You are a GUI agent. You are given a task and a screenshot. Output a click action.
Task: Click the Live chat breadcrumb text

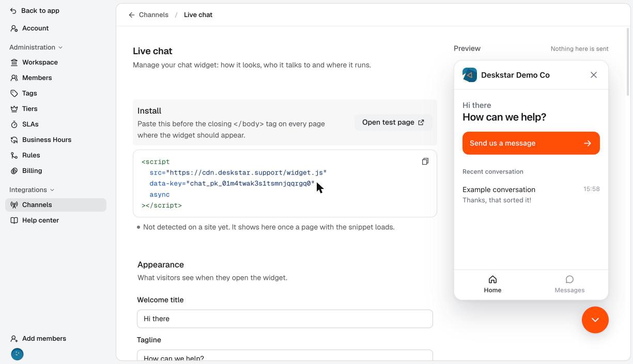pos(198,15)
